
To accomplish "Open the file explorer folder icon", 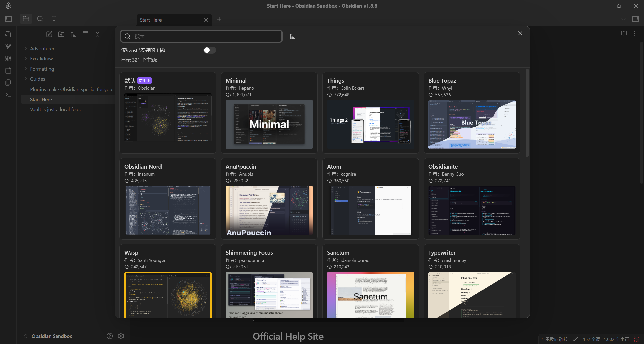I will point(26,19).
